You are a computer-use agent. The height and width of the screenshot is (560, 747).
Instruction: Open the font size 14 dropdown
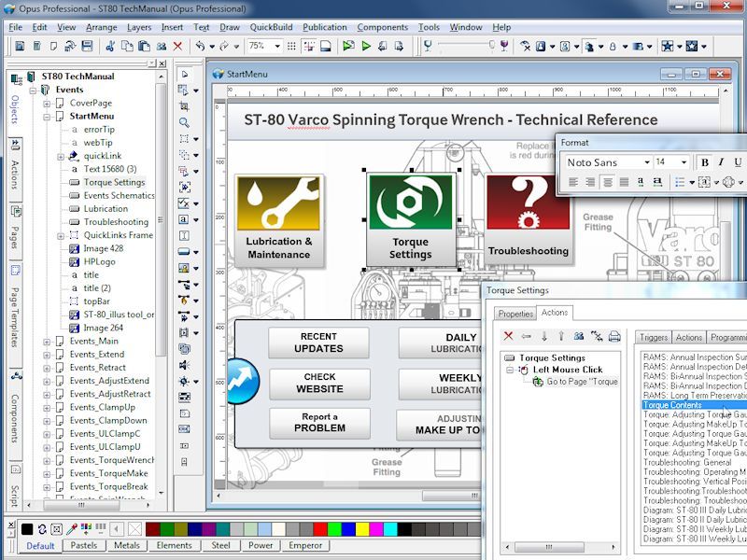coord(684,161)
